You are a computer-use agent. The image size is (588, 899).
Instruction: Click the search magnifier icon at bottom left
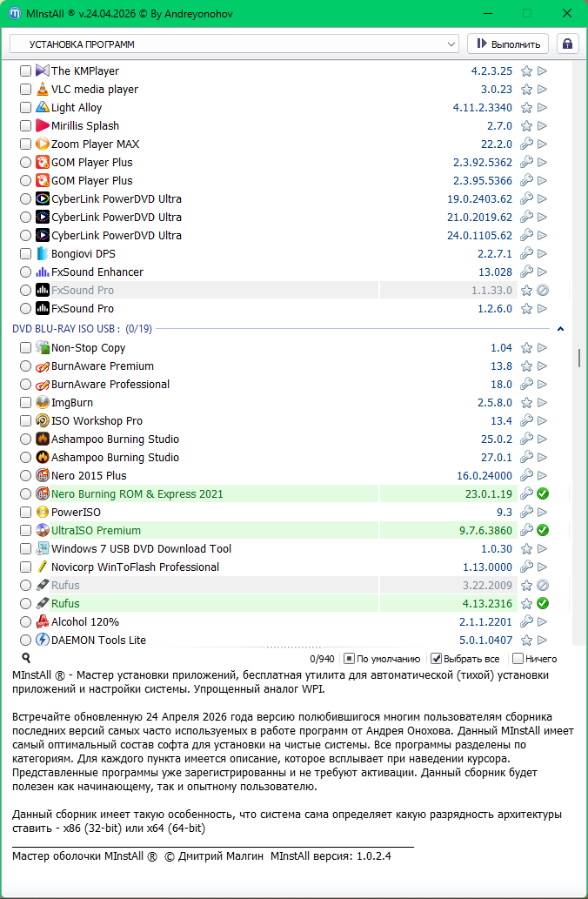tap(26, 659)
